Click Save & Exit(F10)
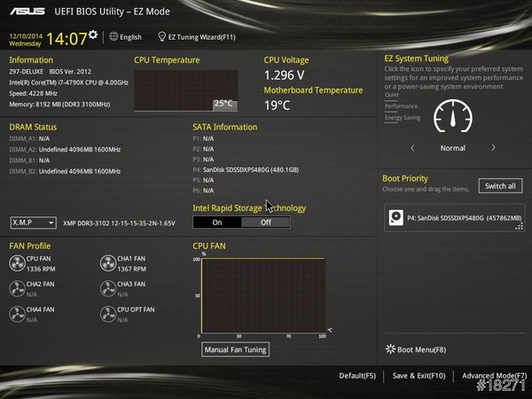The image size is (532, 399). coord(419,376)
